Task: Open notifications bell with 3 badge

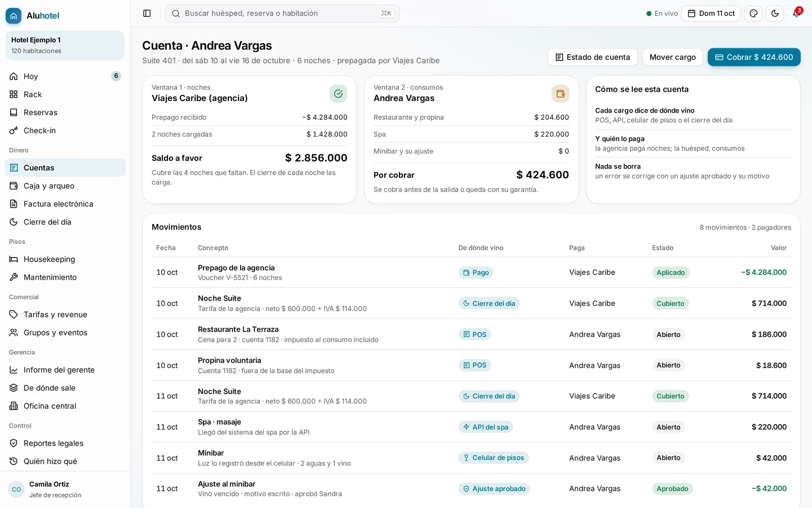Action: pos(796,14)
